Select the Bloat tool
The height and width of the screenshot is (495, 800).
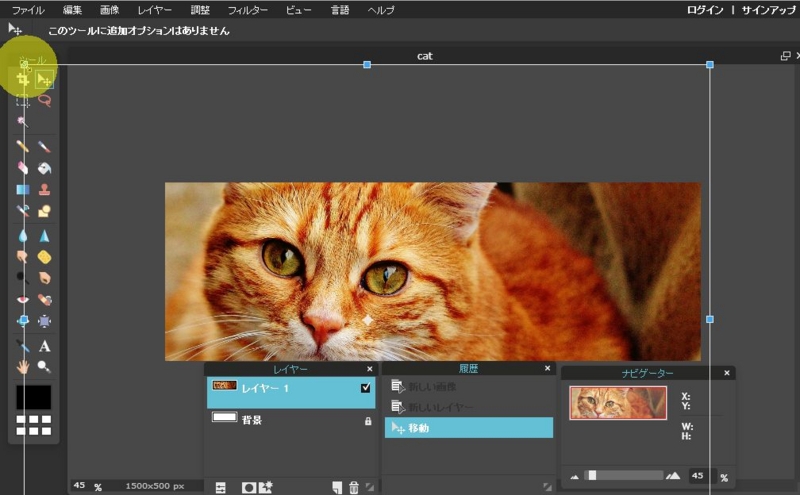[x=22, y=320]
